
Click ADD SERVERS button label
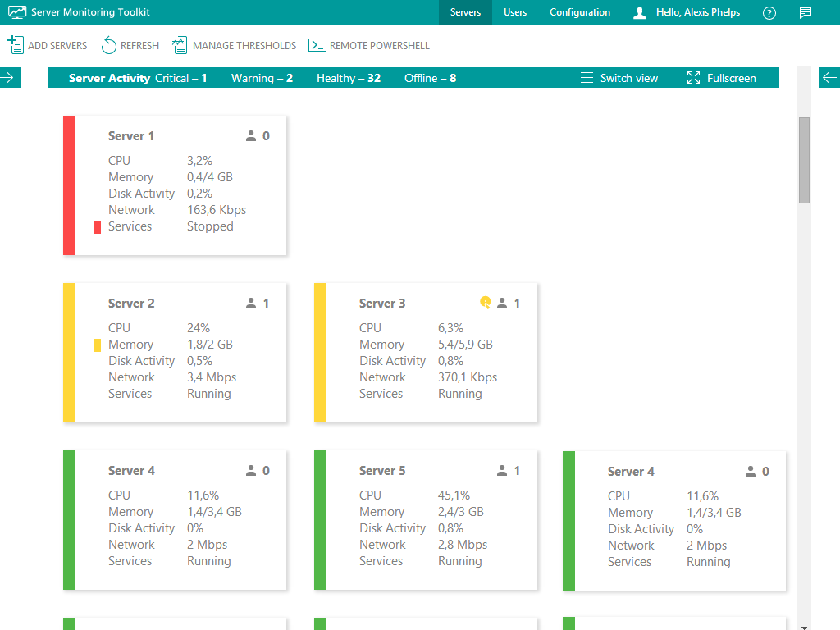pyautogui.click(x=57, y=46)
